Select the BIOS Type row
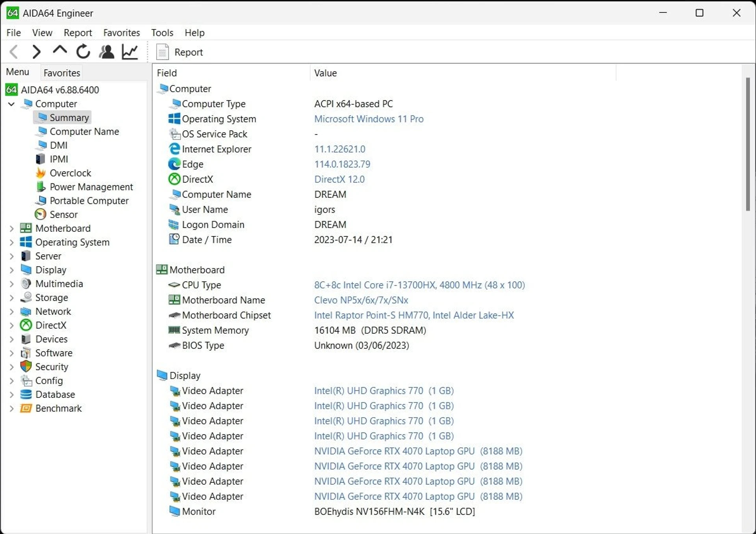Viewport: 756px width, 534px height. (x=289, y=346)
